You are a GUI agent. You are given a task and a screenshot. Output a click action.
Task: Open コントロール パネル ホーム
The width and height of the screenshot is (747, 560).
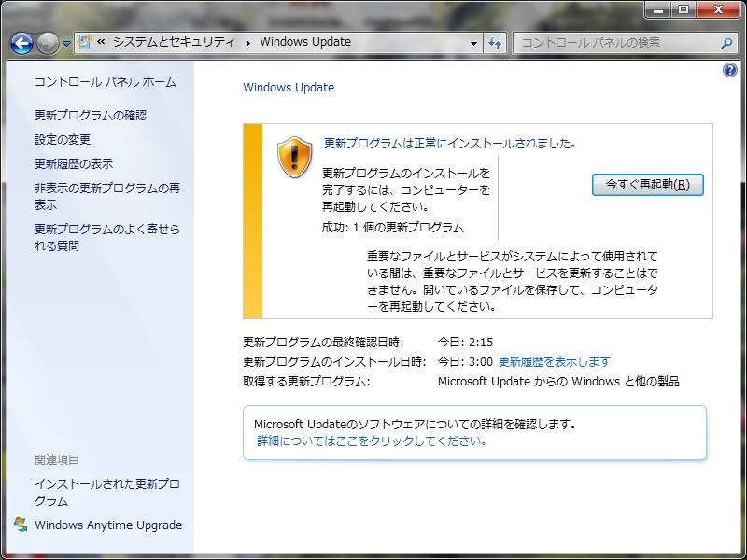coord(106,82)
